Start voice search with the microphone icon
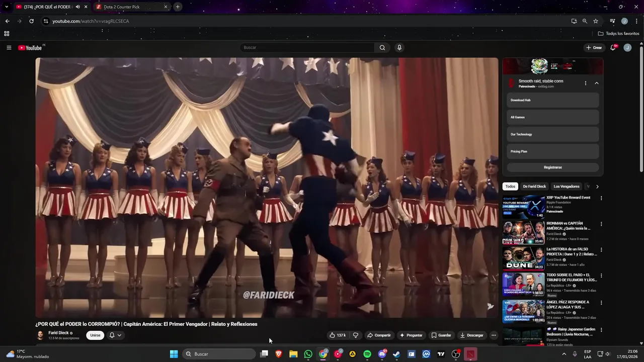 tap(399, 48)
